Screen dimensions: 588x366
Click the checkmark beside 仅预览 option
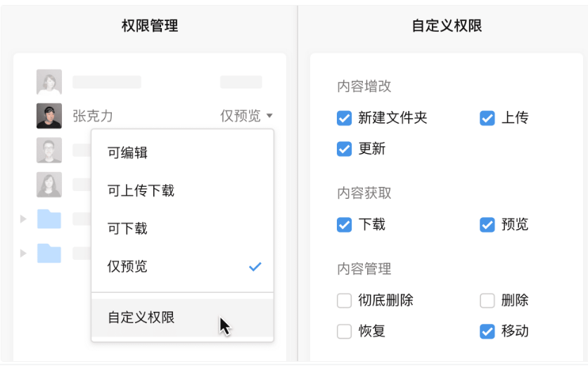pyautogui.click(x=255, y=267)
